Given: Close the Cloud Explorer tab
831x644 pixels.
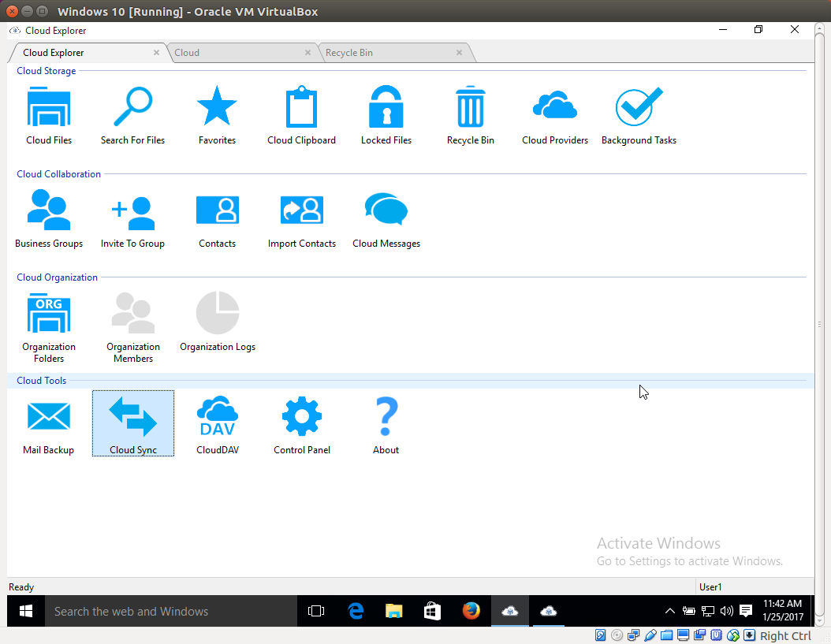Looking at the screenshot, I should point(156,53).
